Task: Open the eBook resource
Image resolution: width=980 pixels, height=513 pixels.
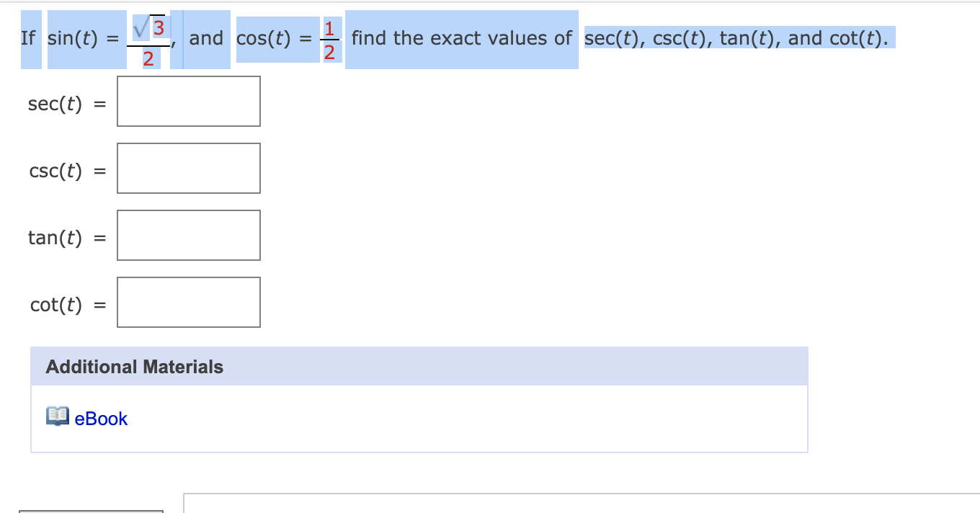Action: tap(101, 419)
